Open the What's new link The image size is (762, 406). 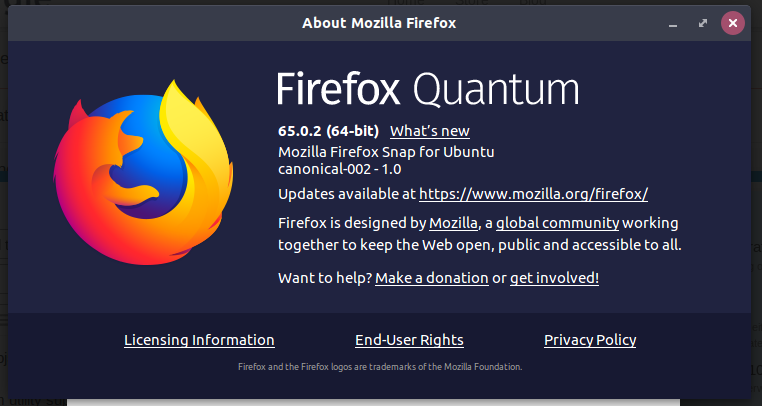[430, 131]
